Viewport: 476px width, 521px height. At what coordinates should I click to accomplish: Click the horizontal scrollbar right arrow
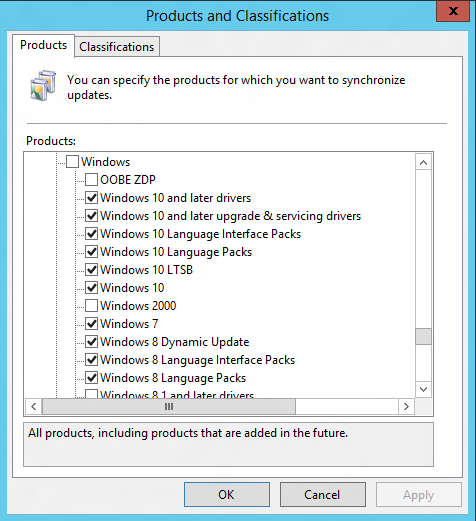pyautogui.click(x=406, y=406)
